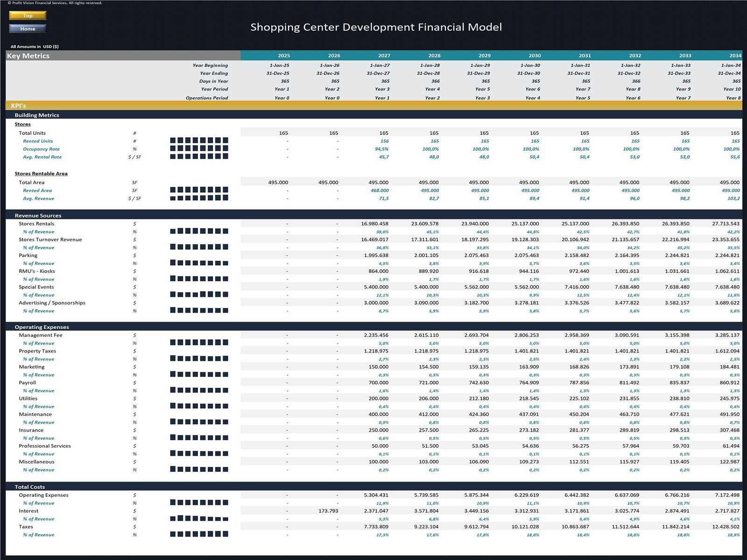Viewport: 747px width, 560px height.
Task: Click the Key Metrics title header
Action: (x=28, y=56)
